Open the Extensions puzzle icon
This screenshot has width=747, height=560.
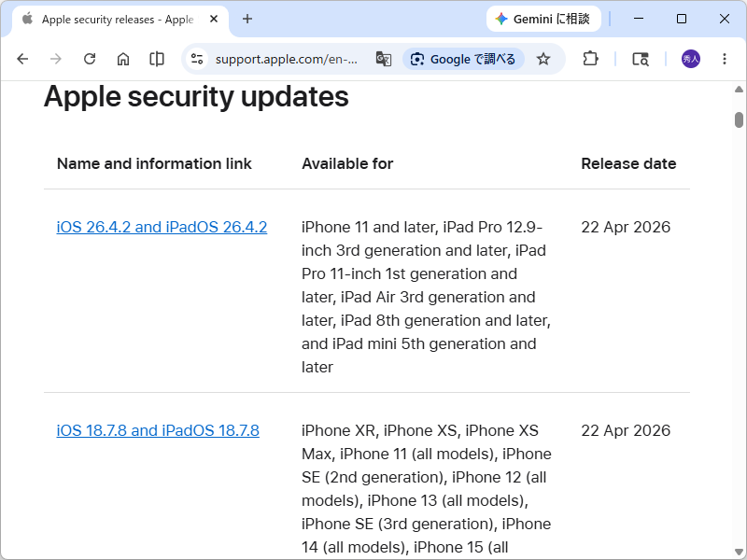(x=590, y=59)
